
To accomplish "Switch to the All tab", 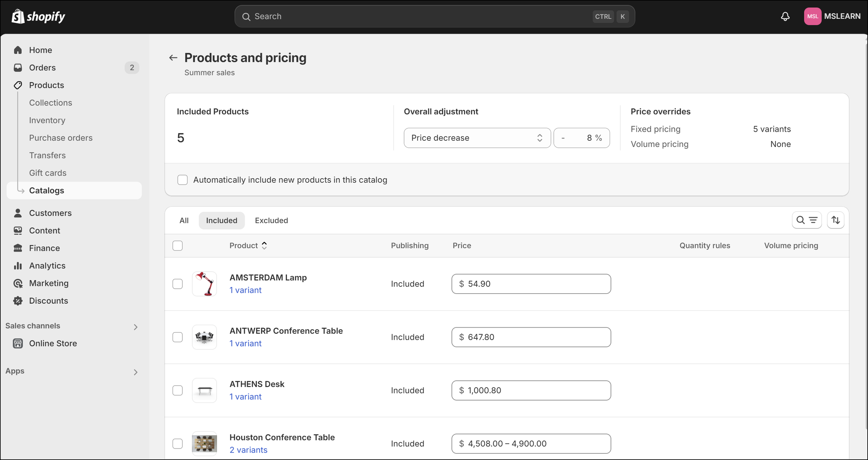I will 184,221.
